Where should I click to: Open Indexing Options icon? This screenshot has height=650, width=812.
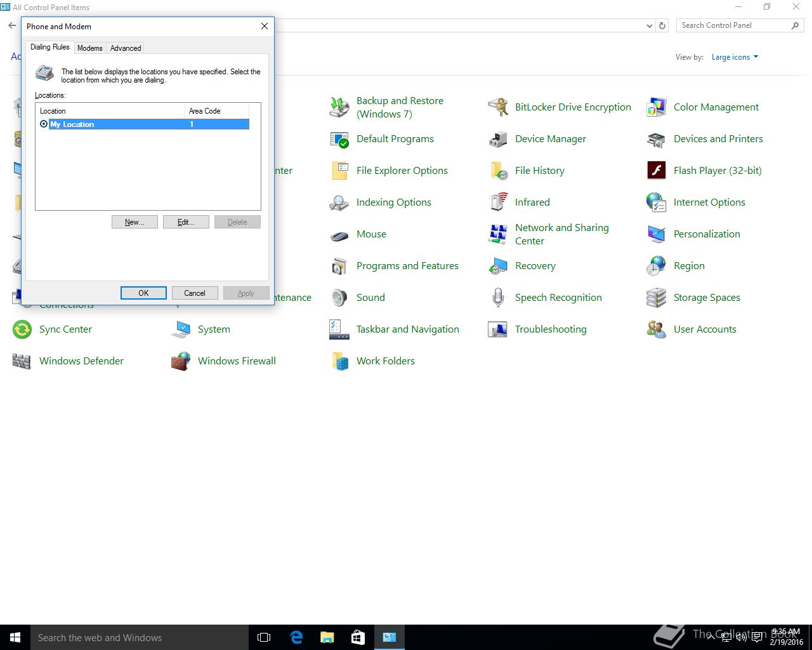[339, 202]
